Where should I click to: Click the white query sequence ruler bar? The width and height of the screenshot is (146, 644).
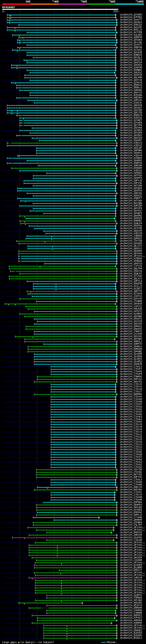pyautogui.click(x=60, y=9)
